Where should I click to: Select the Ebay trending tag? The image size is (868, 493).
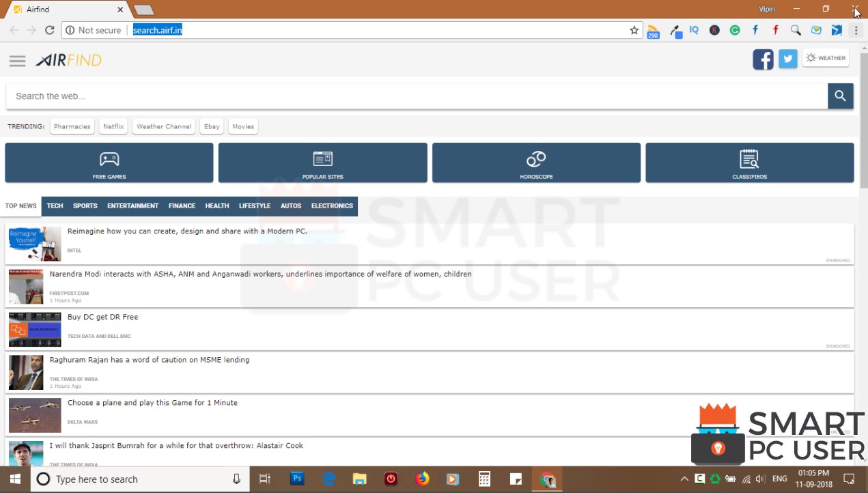tap(212, 126)
